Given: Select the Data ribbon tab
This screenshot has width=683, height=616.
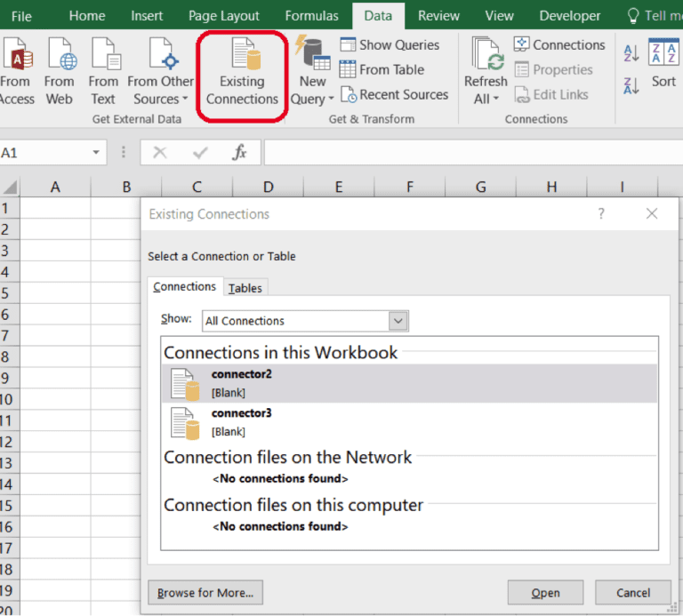Looking at the screenshot, I should [378, 16].
